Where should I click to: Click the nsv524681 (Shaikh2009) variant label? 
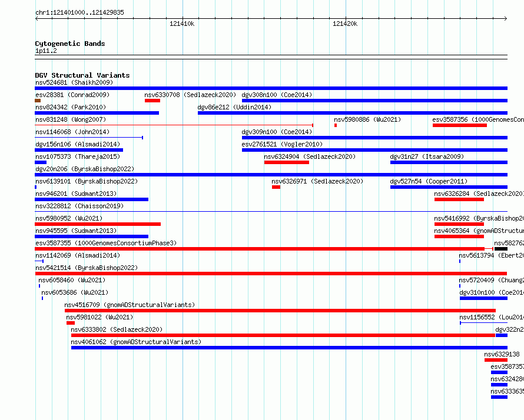(74, 82)
